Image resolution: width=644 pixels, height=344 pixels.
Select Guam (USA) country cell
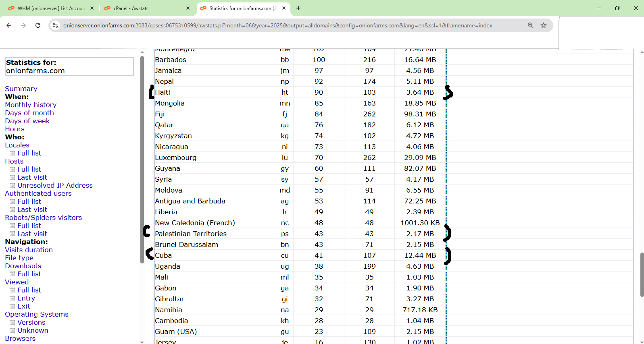click(x=215, y=332)
